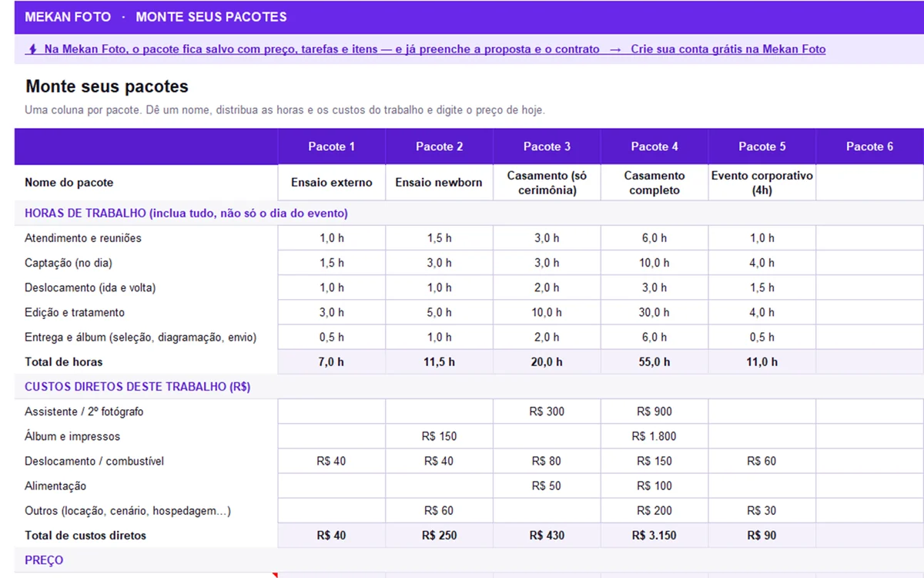Screen dimensions: 924x578
Task: Select empty Pacote 1 Assistente cost cell
Action: [x=331, y=412]
